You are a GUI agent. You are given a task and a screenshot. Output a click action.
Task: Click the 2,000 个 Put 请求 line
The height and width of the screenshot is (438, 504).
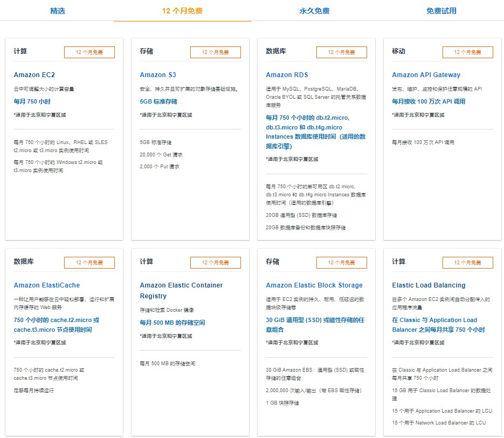coord(160,167)
